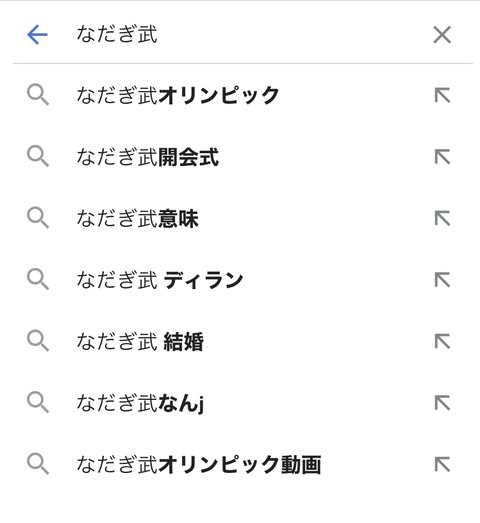Click the search field containing なだぎ武
This screenshot has width=480, height=523.
247,34
